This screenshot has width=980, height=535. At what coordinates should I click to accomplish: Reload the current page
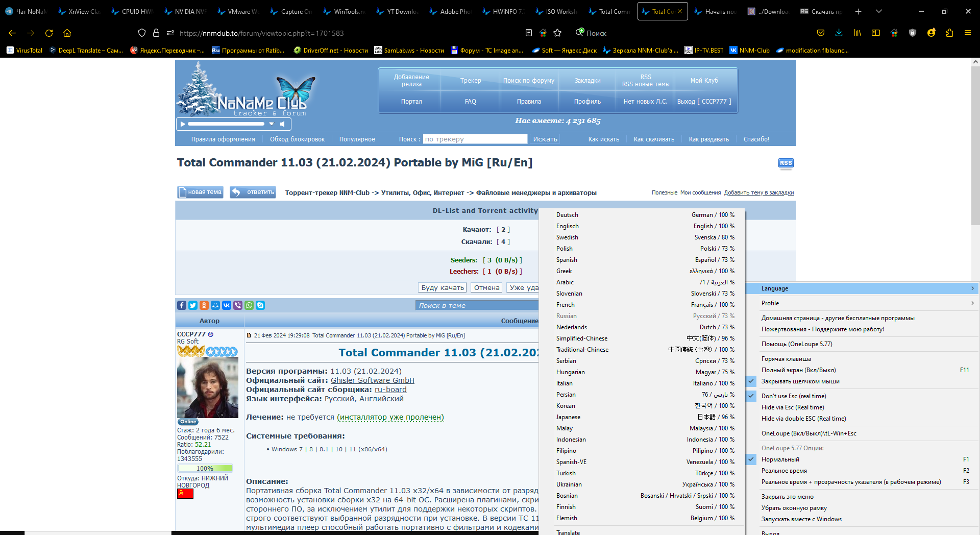(x=49, y=33)
